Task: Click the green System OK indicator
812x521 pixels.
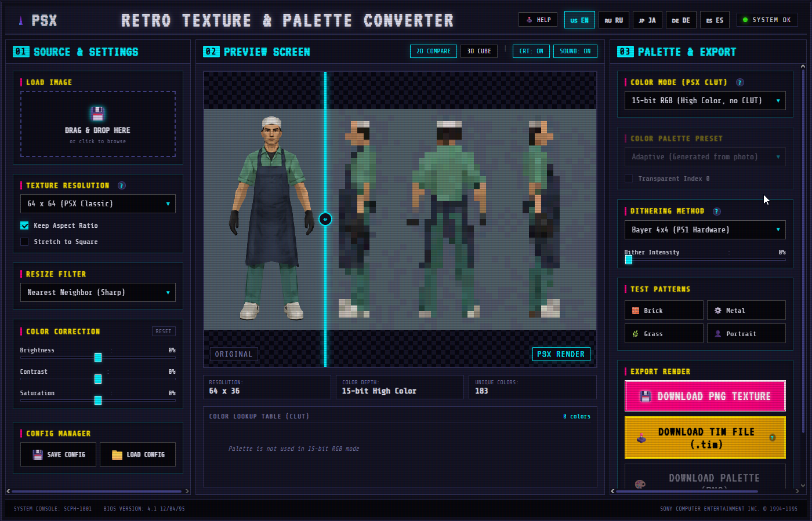Action: coord(745,20)
